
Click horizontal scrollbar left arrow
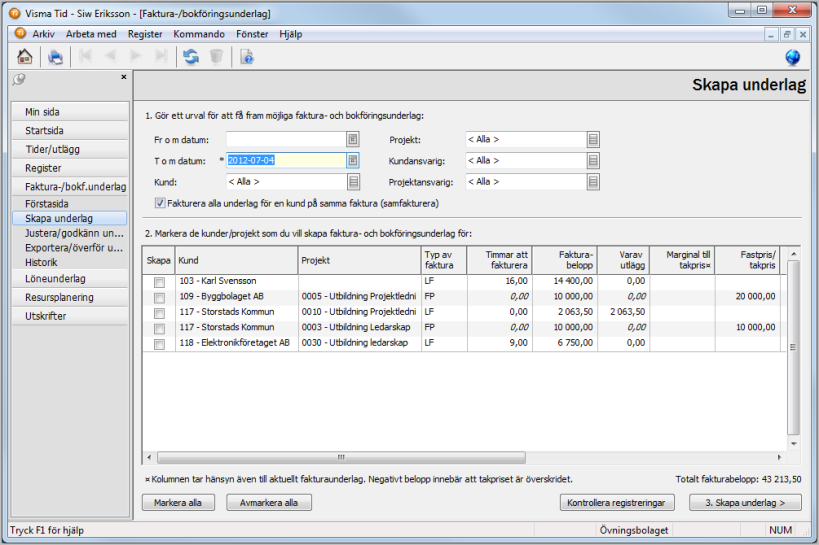[x=149, y=457]
